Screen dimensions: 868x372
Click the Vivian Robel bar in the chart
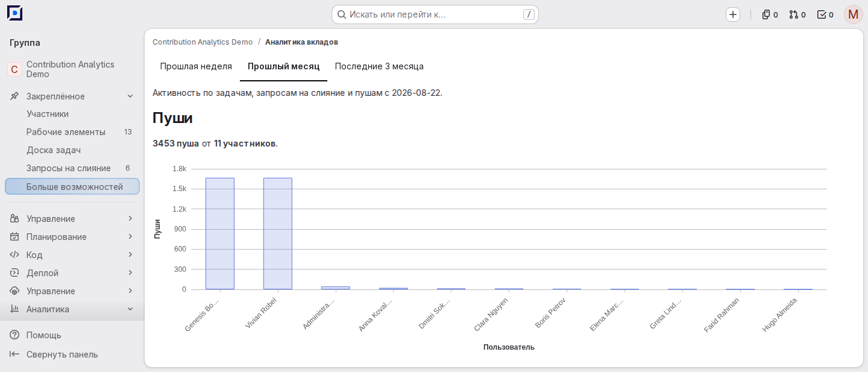(x=278, y=234)
